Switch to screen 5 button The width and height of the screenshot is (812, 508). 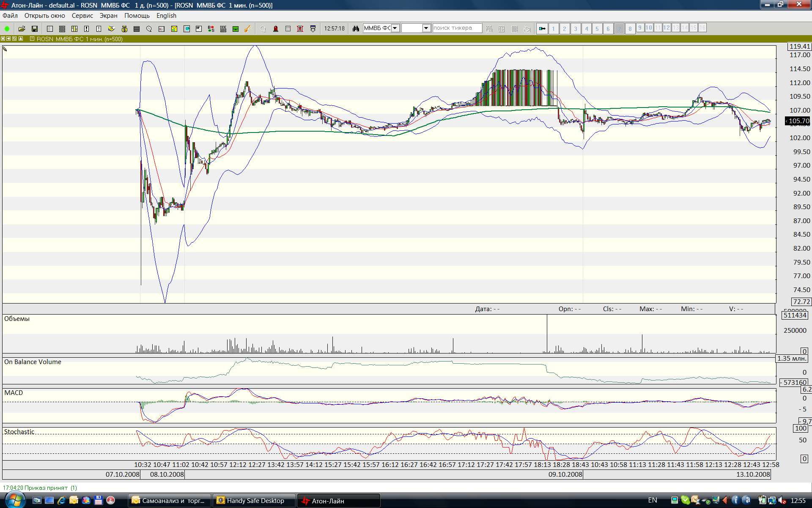tap(597, 28)
